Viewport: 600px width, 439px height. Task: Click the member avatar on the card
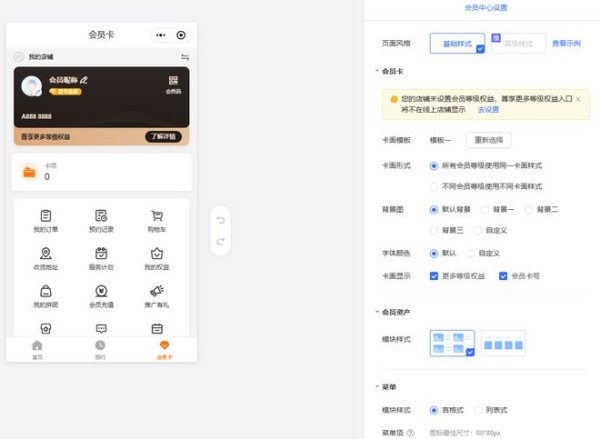coord(31,86)
